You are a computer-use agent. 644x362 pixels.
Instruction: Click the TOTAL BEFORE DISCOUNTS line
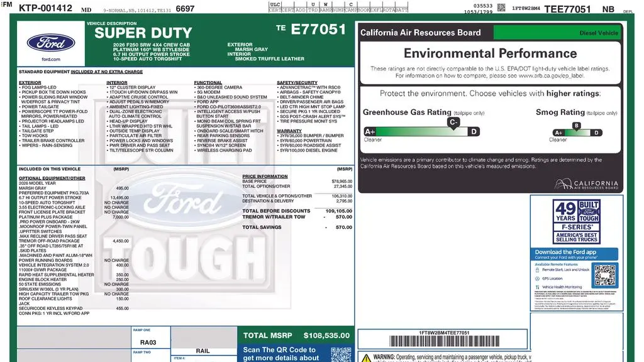point(297,211)
